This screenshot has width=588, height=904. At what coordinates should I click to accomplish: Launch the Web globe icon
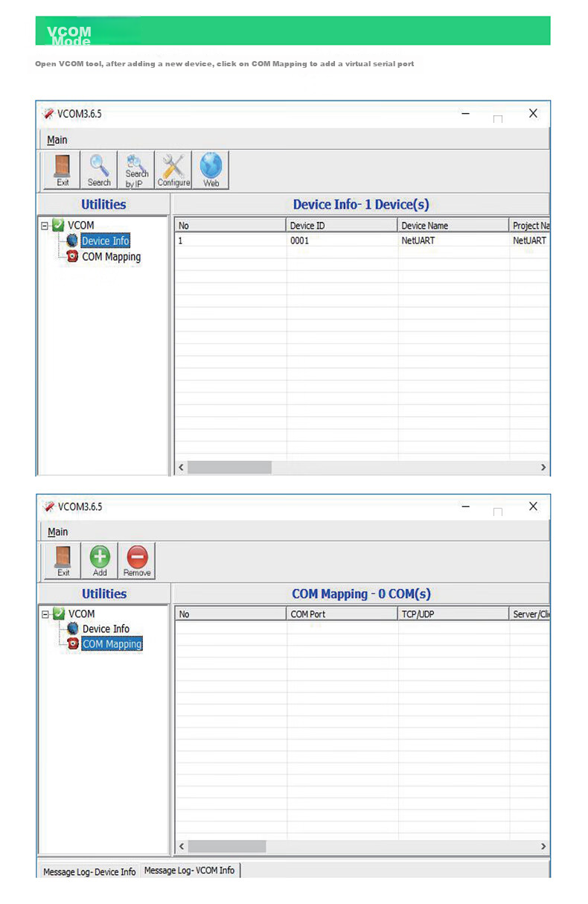pyautogui.click(x=211, y=171)
